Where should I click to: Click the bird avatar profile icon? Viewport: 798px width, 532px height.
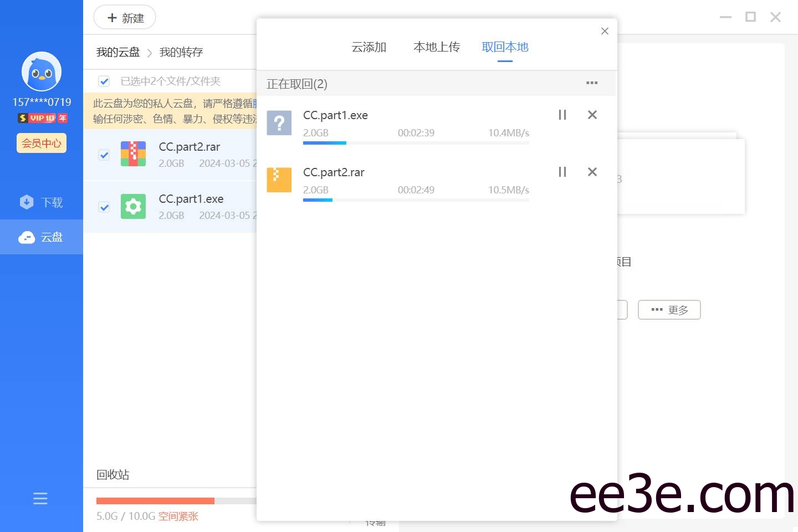pos(42,71)
